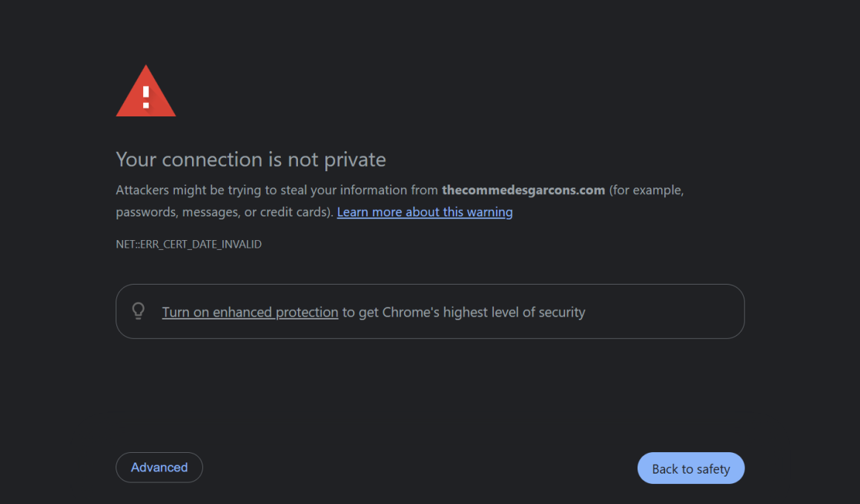
Task: Click the Your connection is not private heading
Action: coord(251,159)
